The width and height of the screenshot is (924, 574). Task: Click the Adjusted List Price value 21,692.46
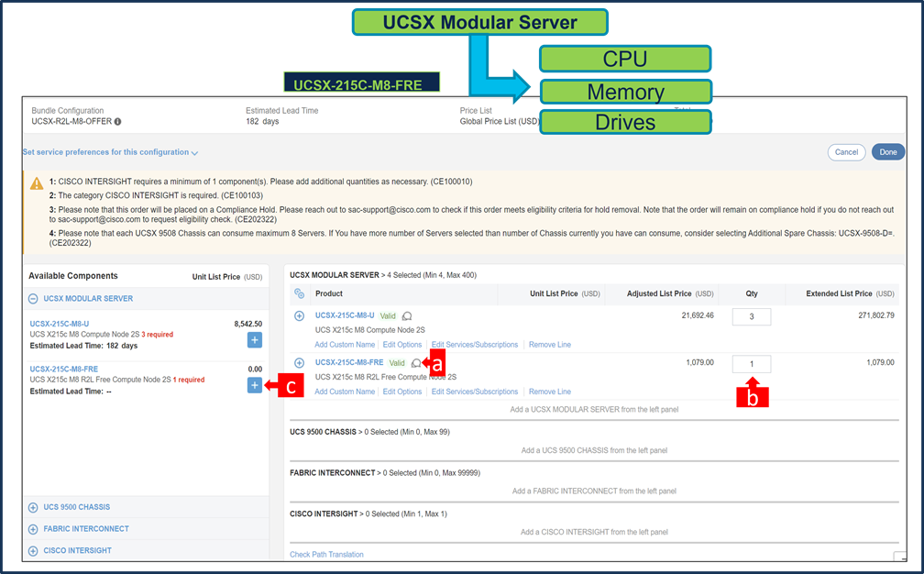coord(698,315)
